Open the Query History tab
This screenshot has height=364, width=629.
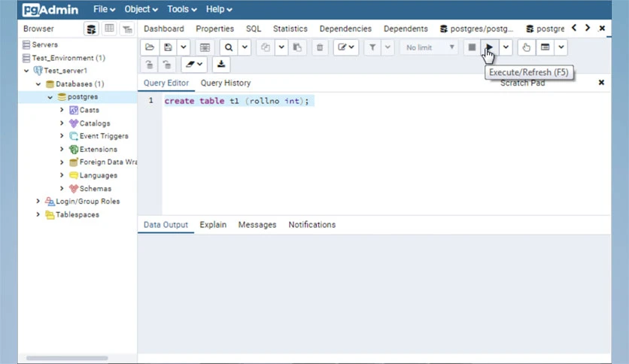point(226,83)
